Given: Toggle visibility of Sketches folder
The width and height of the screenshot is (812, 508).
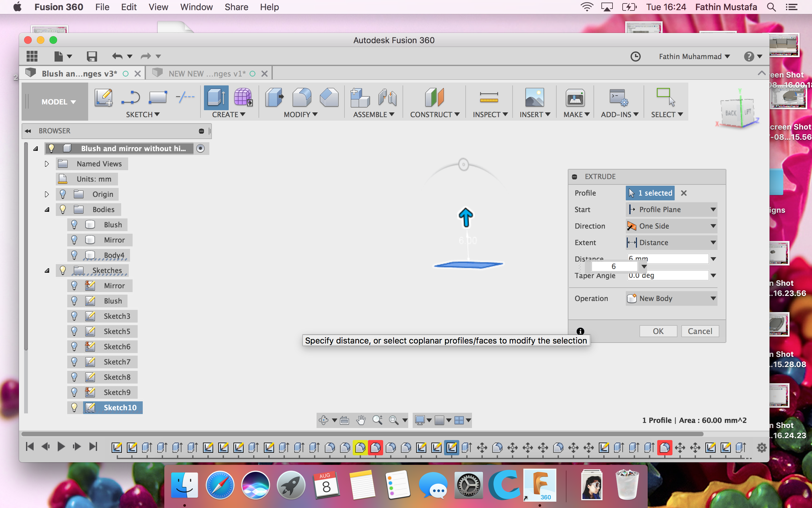Looking at the screenshot, I should coord(63,270).
